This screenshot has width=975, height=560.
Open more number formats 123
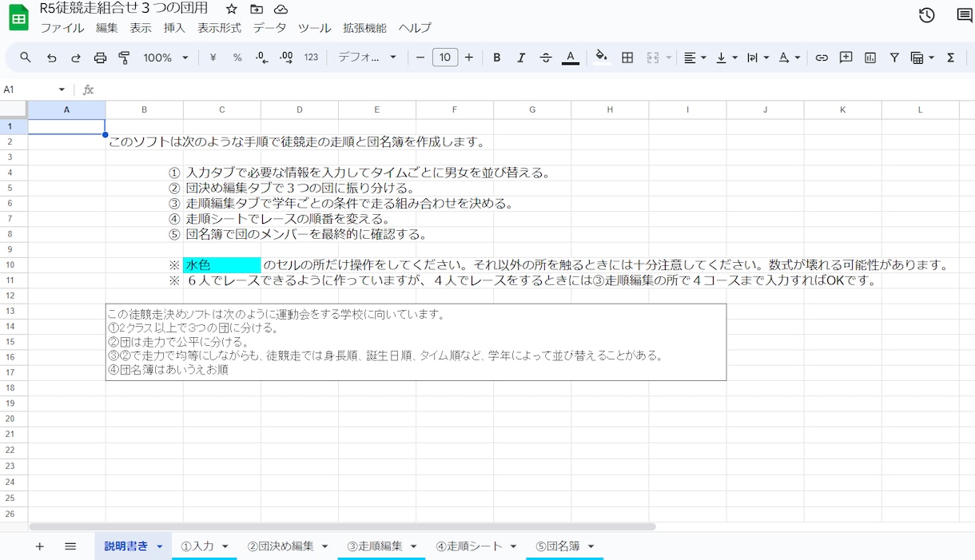click(312, 58)
